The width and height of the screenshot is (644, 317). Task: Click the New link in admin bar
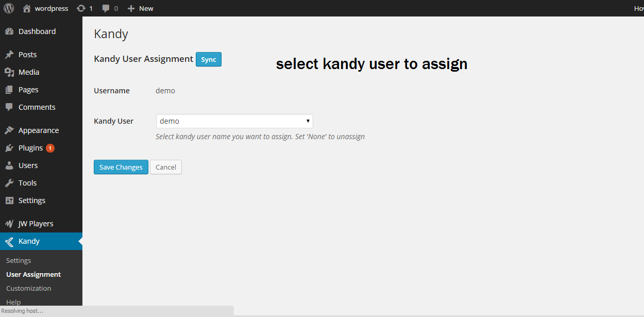click(146, 8)
